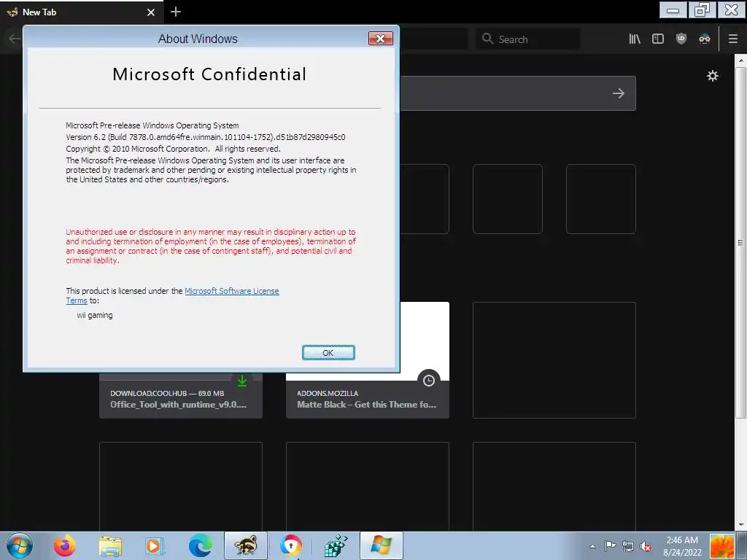Open the blue cubes taskbar icon
The image size is (747, 560).
pyautogui.click(x=336, y=545)
